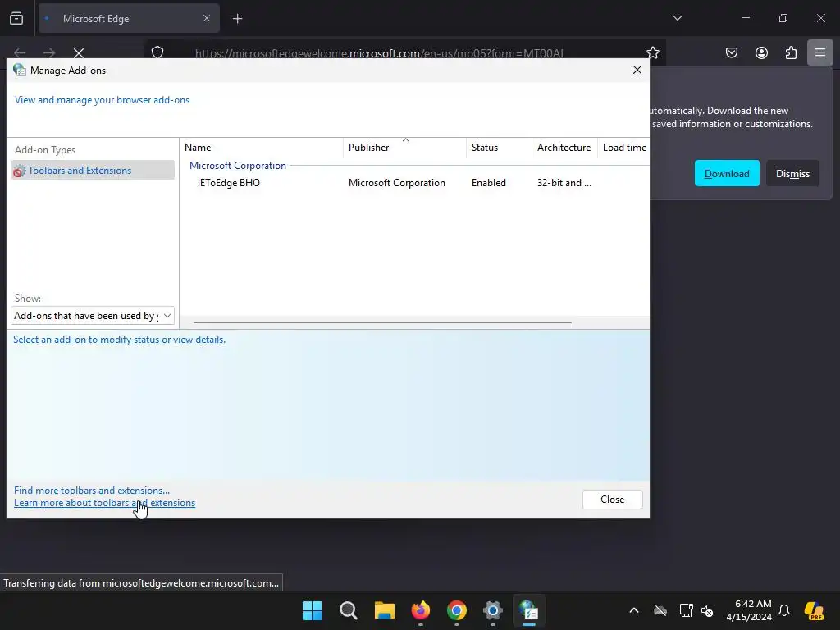Open the Show add-ons dropdown

[93, 316]
